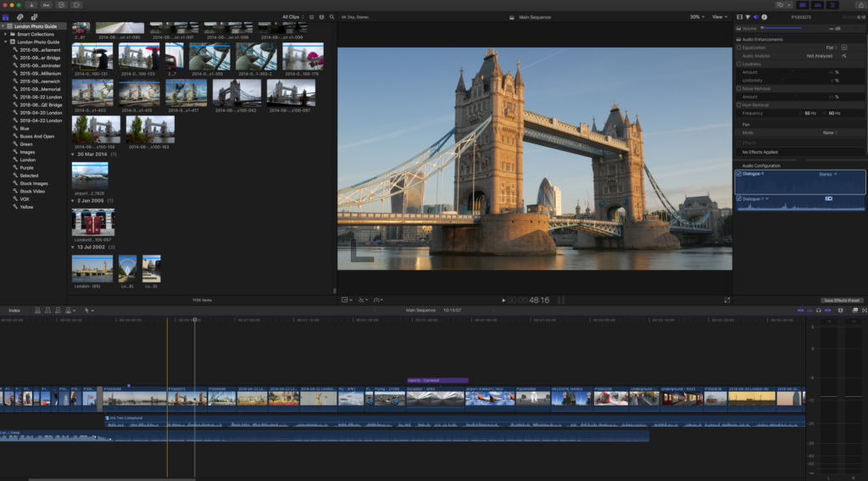Collapse the 13 Jul 2002 date group
Viewport: 868px width, 481px height.
pos(73,247)
